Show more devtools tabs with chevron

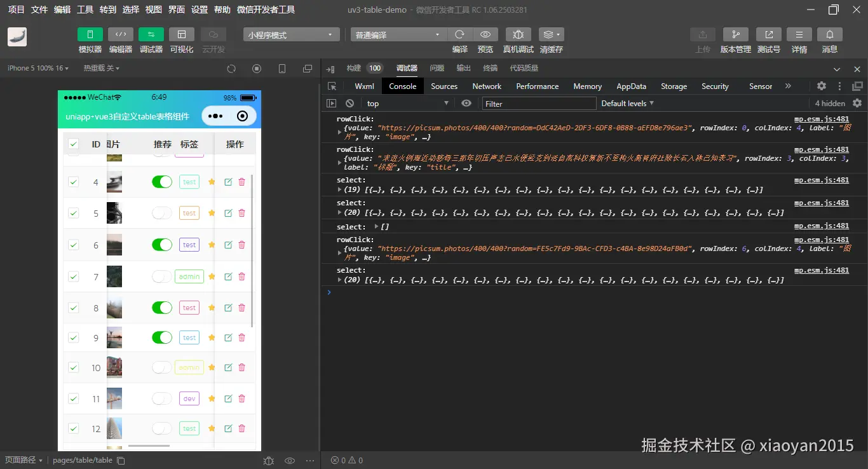click(x=788, y=86)
